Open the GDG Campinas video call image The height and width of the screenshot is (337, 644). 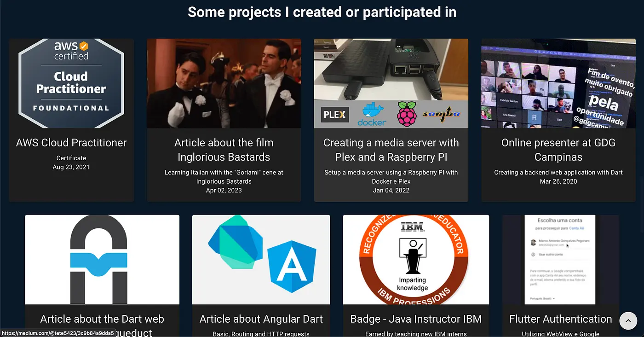[558, 83]
